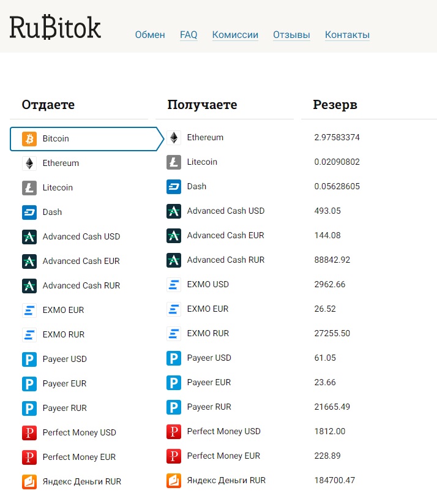Select Bitcoin label in Отдаете list
Image resolution: width=437 pixels, height=504 pixels.
pos(56,138)
